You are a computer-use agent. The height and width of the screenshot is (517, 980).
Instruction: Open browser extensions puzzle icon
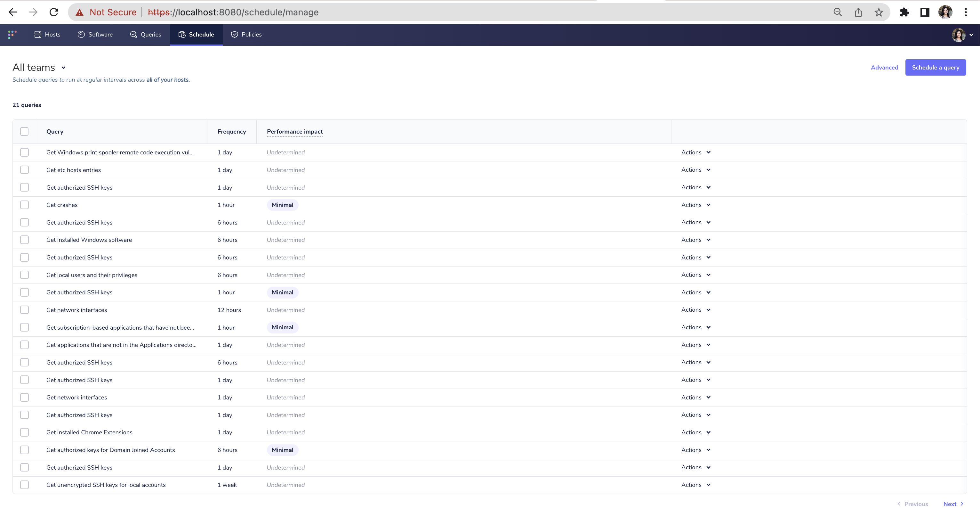coord(904,12)
